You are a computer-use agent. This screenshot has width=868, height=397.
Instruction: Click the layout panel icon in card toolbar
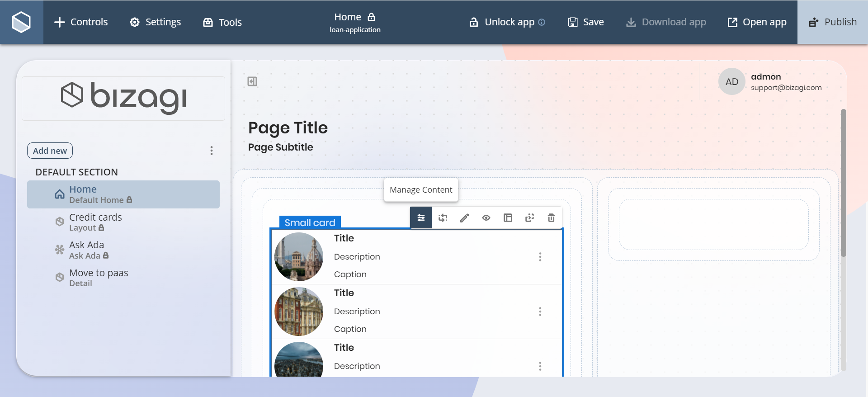point(508,218)
